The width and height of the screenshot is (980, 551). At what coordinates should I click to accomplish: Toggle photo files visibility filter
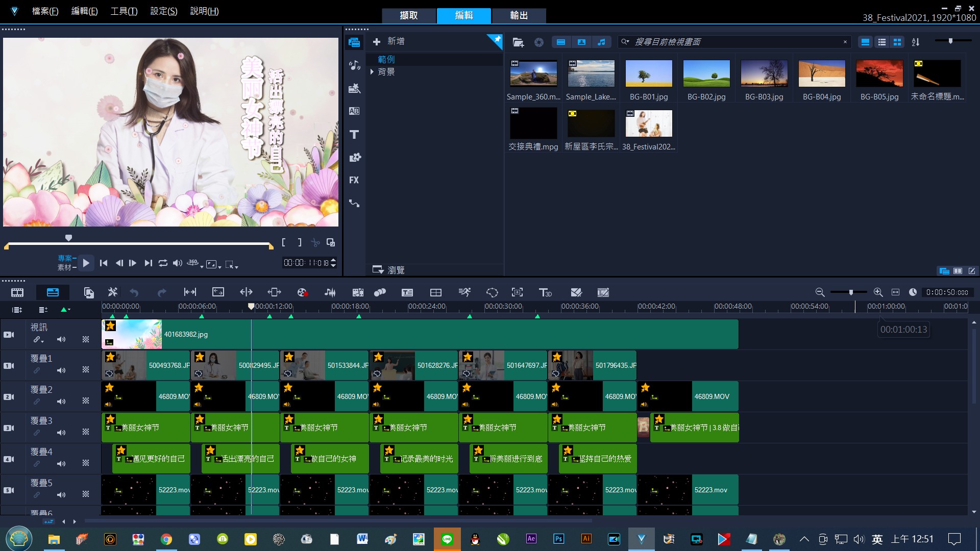[581, 42]
